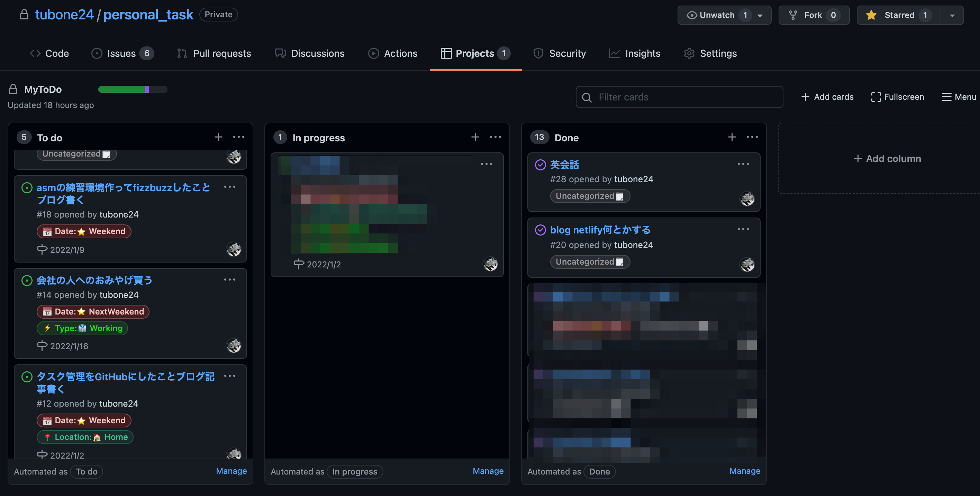Open the board Menu via hamburger icon
Screen dimensions: 980x496
[x=947, y=97]
